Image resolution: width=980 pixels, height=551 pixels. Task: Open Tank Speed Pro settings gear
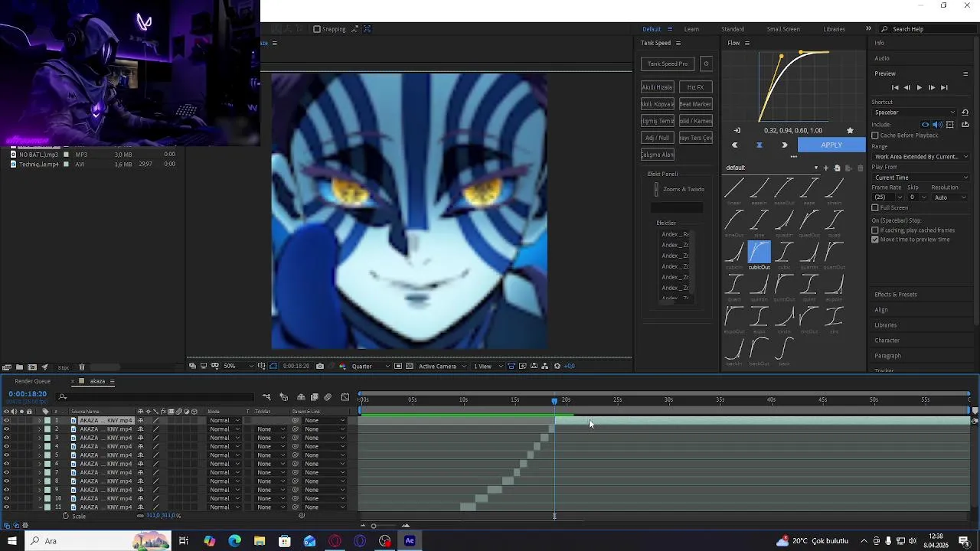pyautogui.click(x=706, y=64)
